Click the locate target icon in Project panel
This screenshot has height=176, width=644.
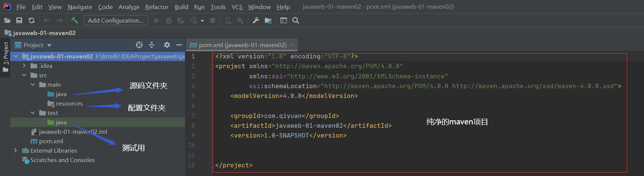139,45
